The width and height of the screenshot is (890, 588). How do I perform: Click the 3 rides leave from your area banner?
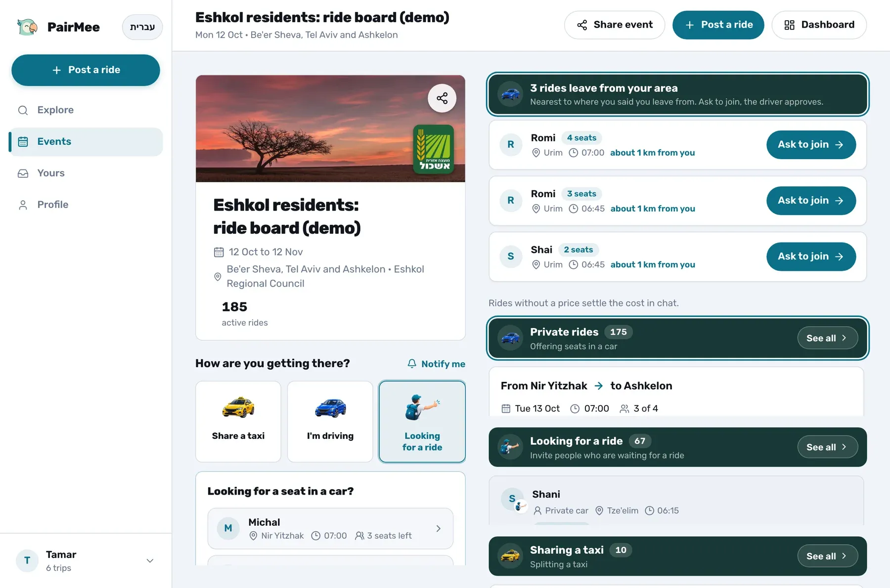click(x=677, y=94)
